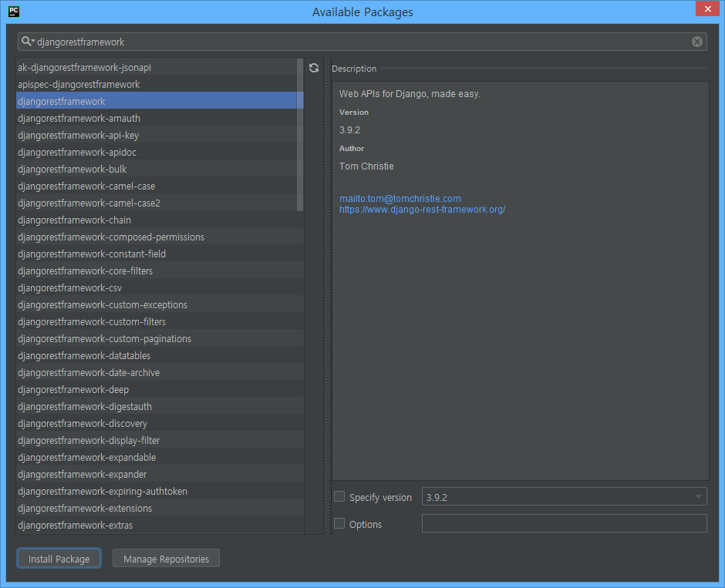Click the djangorestframework search field

(362, 42)
